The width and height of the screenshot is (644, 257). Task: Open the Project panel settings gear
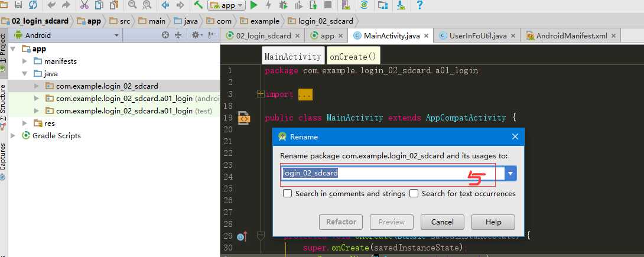tap(196, 35)
